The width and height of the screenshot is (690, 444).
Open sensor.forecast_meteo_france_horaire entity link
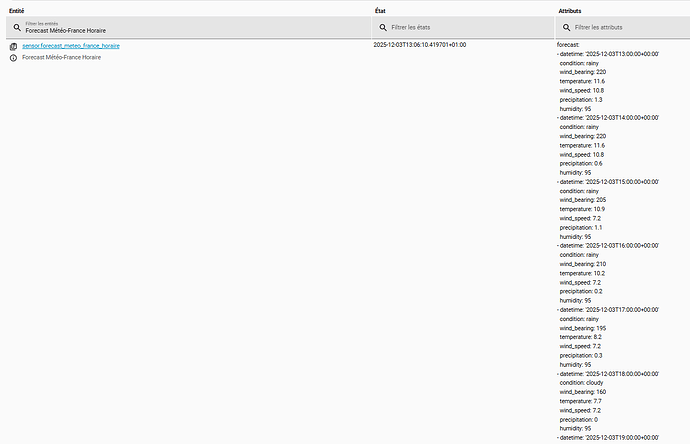(x=71, y=46)
